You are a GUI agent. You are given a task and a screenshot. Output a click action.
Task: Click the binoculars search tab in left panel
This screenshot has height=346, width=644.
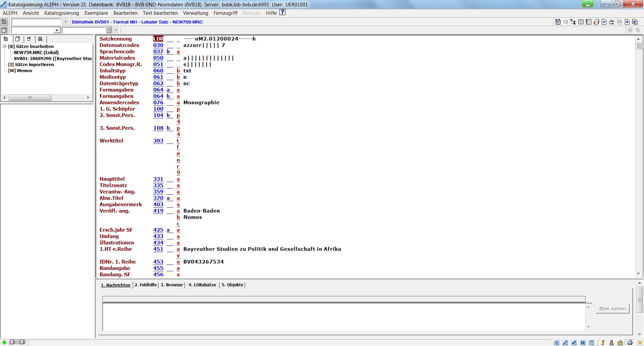pyautogui.click(x=40, y=39)
